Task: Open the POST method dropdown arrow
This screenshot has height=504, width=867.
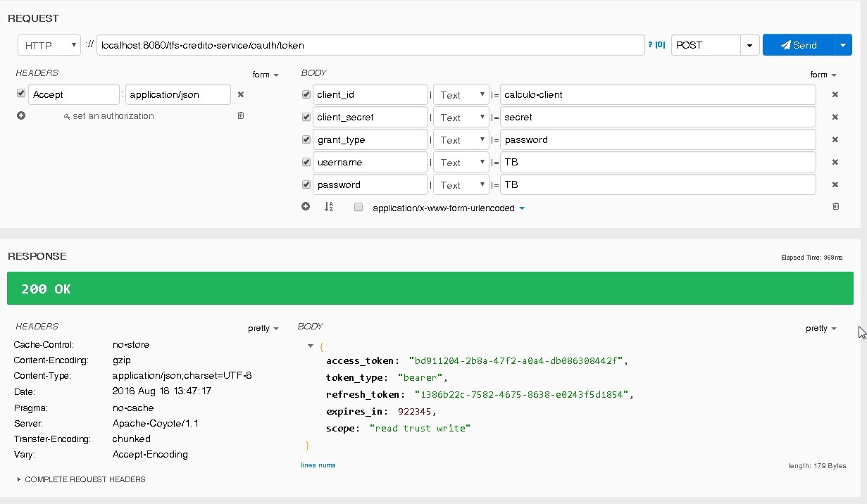Action: point(751,45)
